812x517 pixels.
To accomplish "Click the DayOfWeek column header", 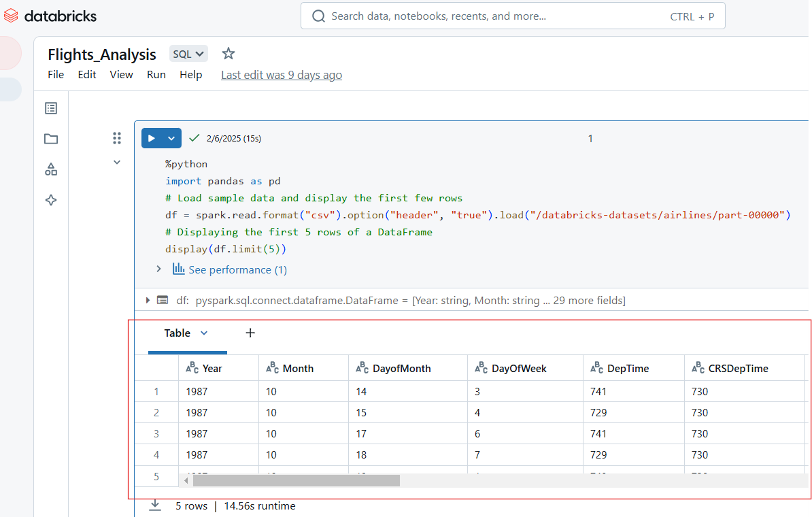I will (x=525, y=368).
